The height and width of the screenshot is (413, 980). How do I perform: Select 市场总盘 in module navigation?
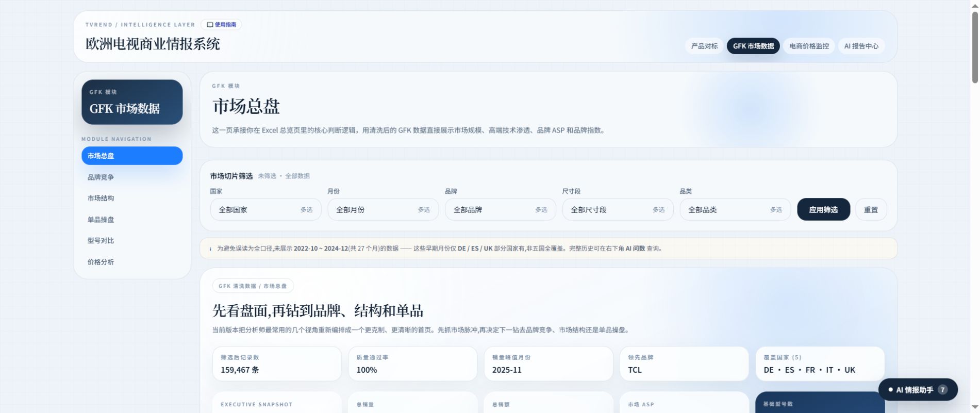pyautogui.click(x=132, y=156)
